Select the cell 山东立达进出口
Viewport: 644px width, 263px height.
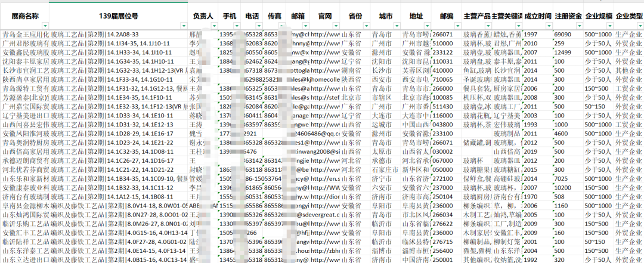24,259
